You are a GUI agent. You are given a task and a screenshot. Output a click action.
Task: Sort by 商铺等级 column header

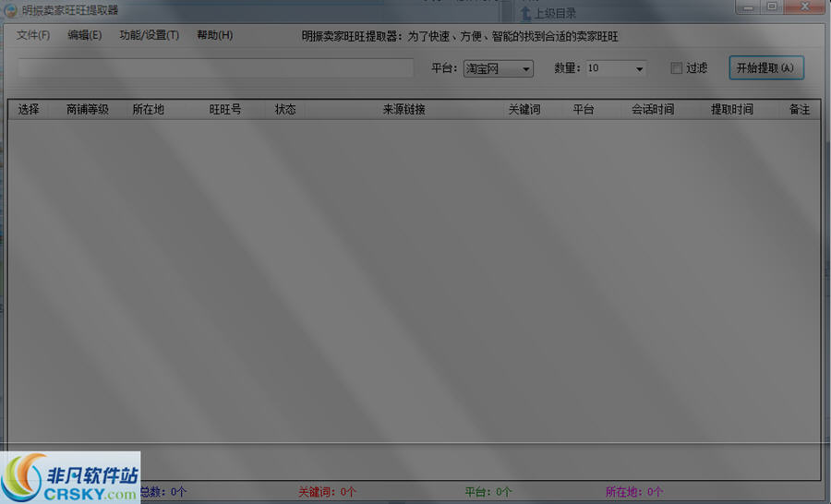(87, 110)
